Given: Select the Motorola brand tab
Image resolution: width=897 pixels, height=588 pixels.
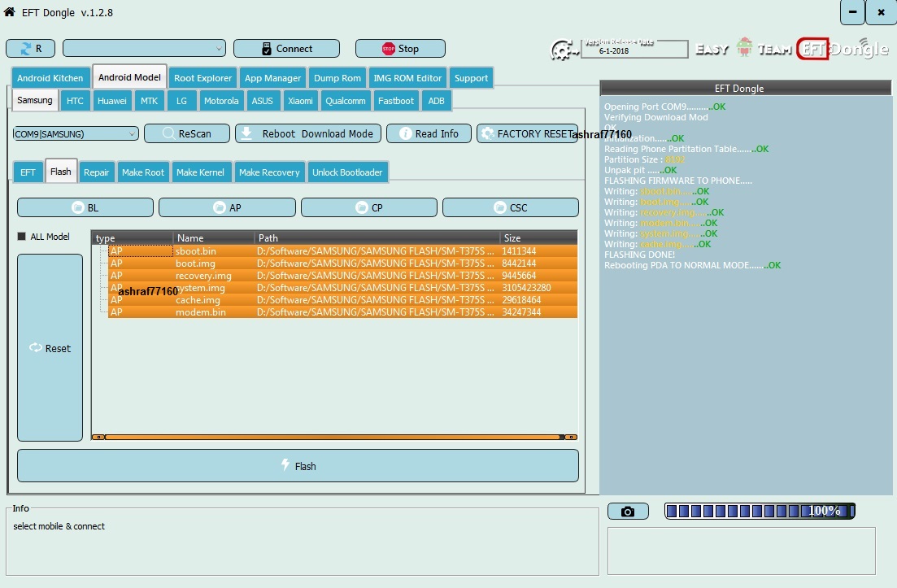Looking at the screenshot, I should tap(221, 101).
